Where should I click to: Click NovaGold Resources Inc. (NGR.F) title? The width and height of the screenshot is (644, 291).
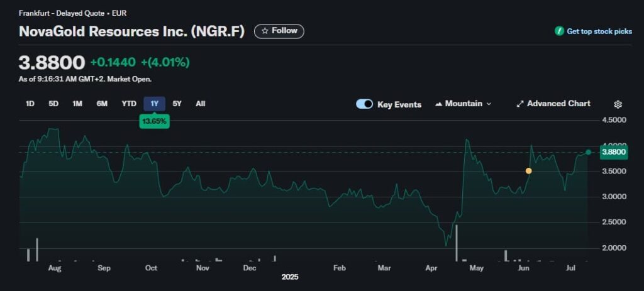coord(132,31)
